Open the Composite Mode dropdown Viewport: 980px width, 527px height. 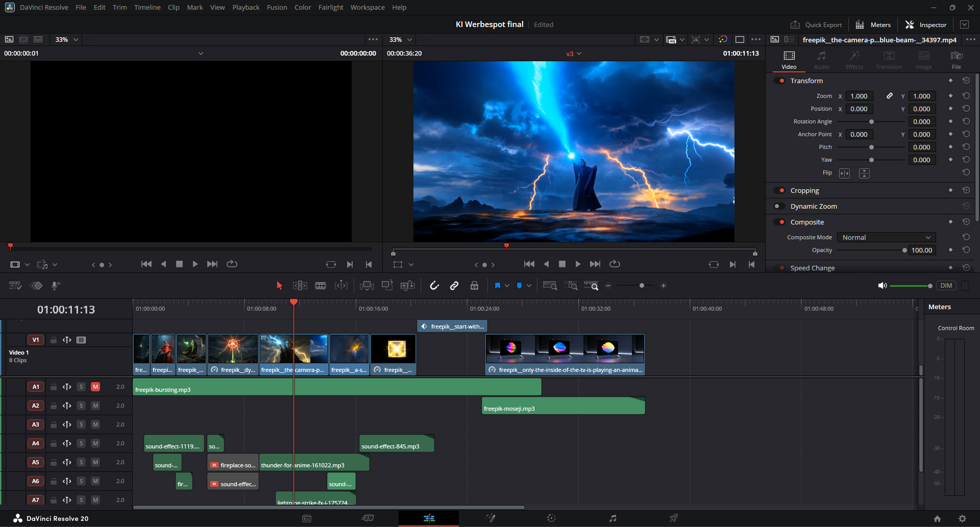tap(886, 237)
